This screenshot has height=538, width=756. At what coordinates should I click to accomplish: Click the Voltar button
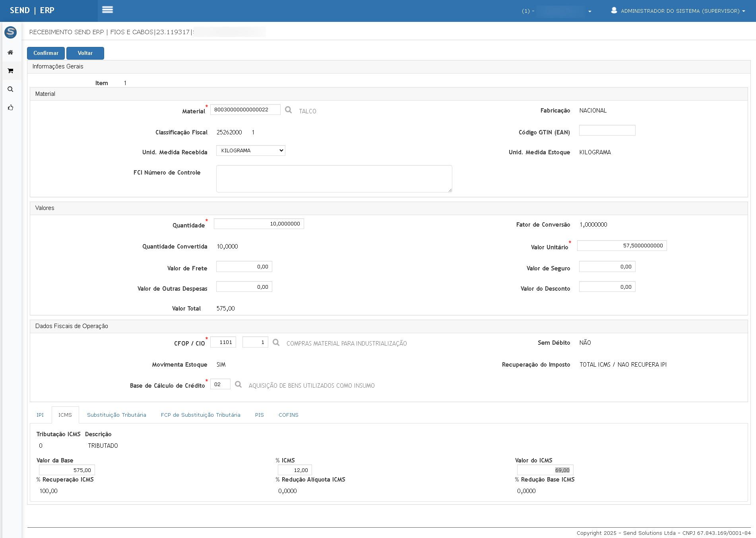tap(85, 53)
